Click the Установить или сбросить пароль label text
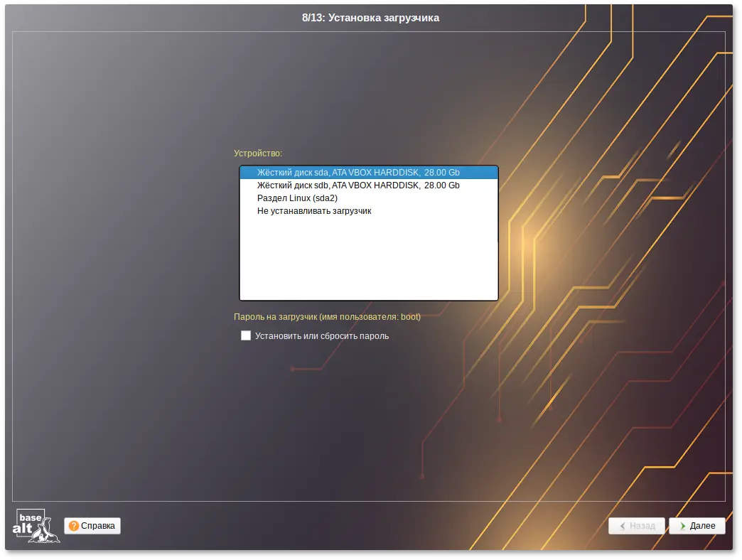This screenshot has width=742, height=560. tap(322, 336)
